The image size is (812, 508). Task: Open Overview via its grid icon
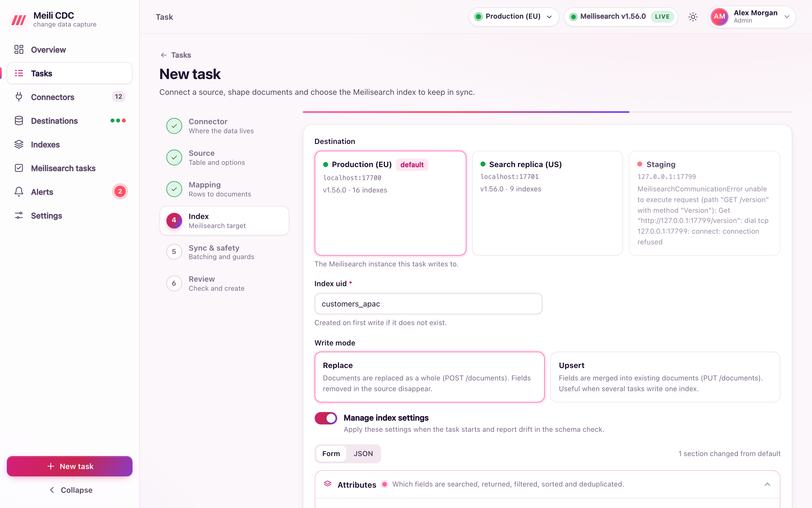click(19, 49)
